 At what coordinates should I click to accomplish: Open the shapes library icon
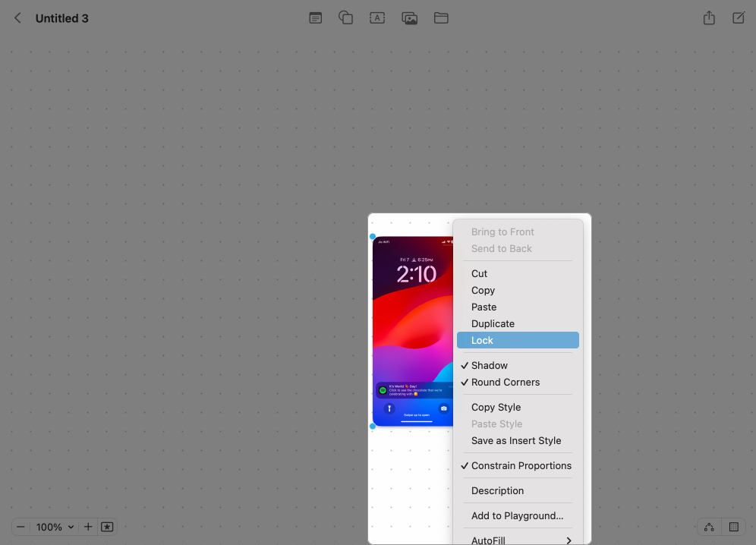point(346,18)
